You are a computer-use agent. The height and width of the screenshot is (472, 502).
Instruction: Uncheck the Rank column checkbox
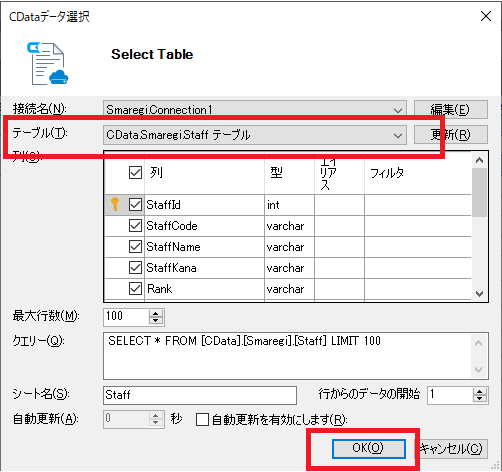pyautogui.click(x=135, y=289)
